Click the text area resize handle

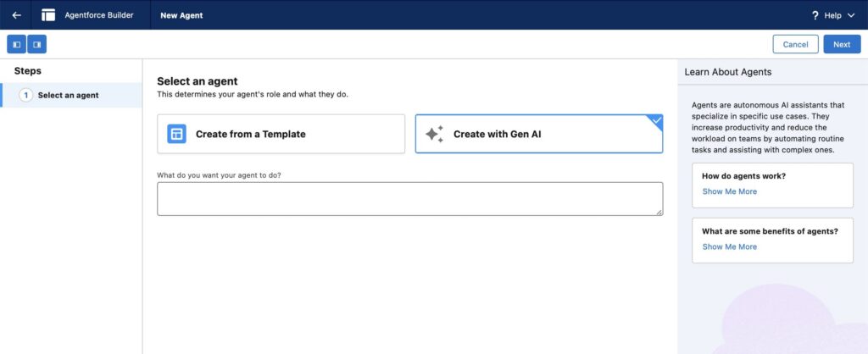point(659,212)
